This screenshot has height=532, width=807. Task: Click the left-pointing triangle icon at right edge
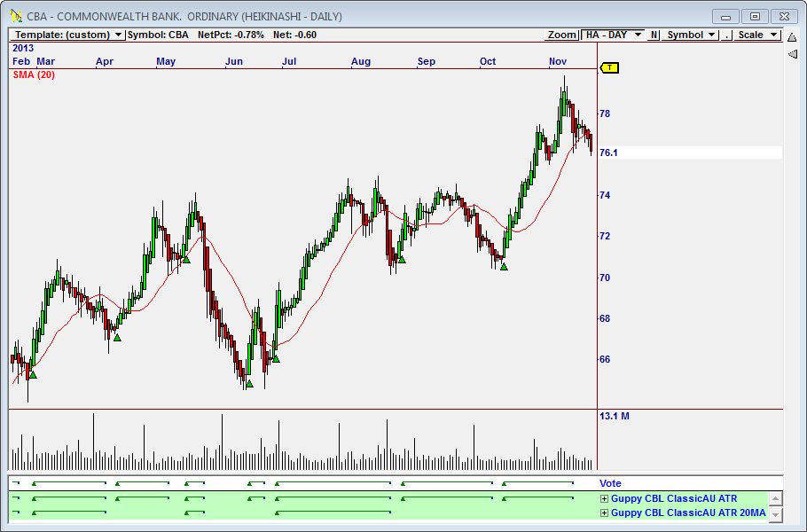(793, 53)
